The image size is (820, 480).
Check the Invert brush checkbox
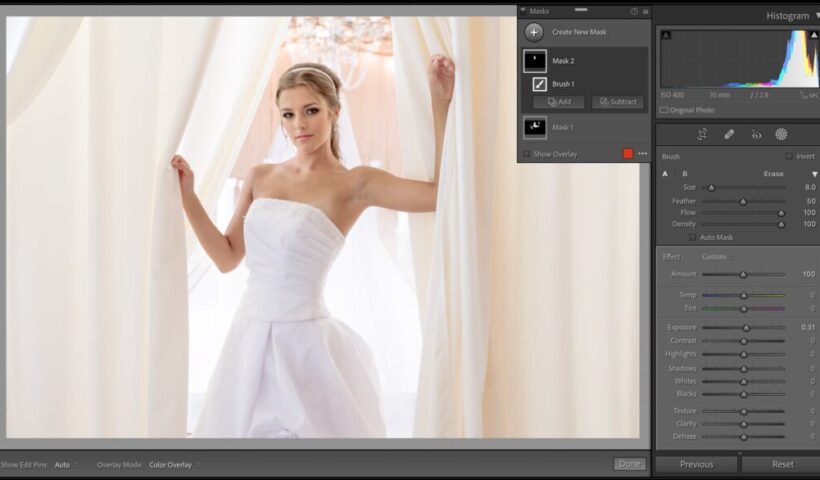click(789, 157)
